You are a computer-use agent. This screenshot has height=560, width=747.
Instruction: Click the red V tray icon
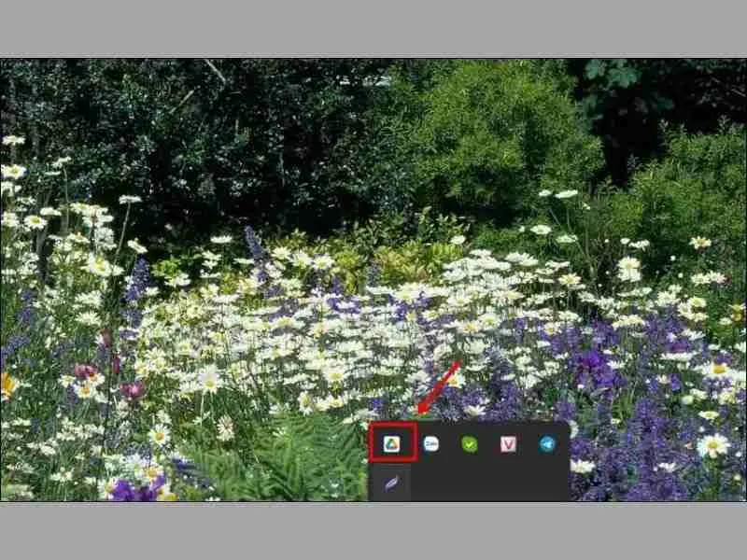click(x=508, y=444)
